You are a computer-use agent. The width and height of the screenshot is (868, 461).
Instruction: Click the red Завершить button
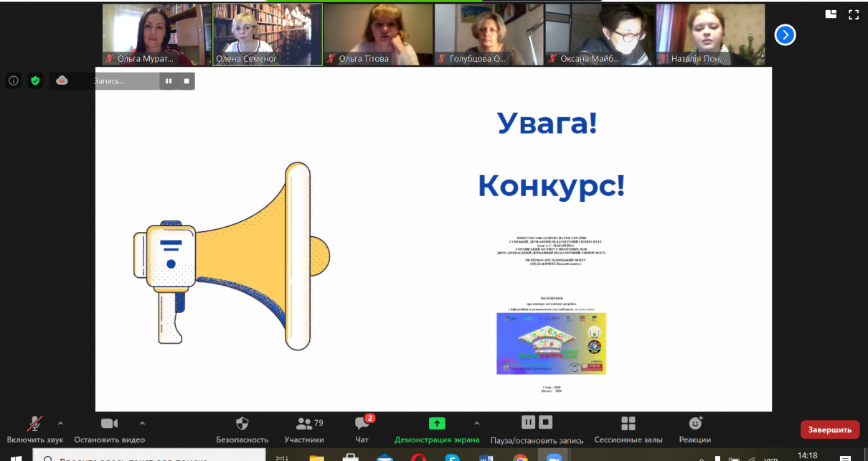point(830,429)
